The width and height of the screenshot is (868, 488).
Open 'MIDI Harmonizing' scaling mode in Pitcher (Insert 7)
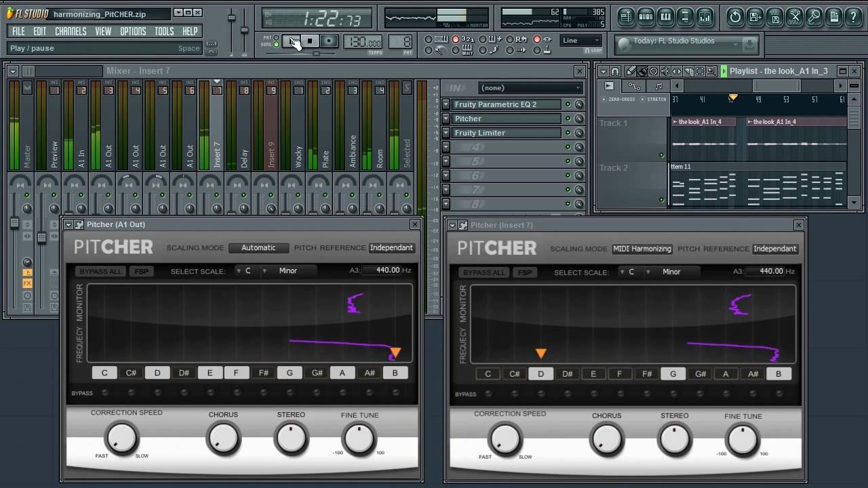pyautogui.click(x=642, y=249)
